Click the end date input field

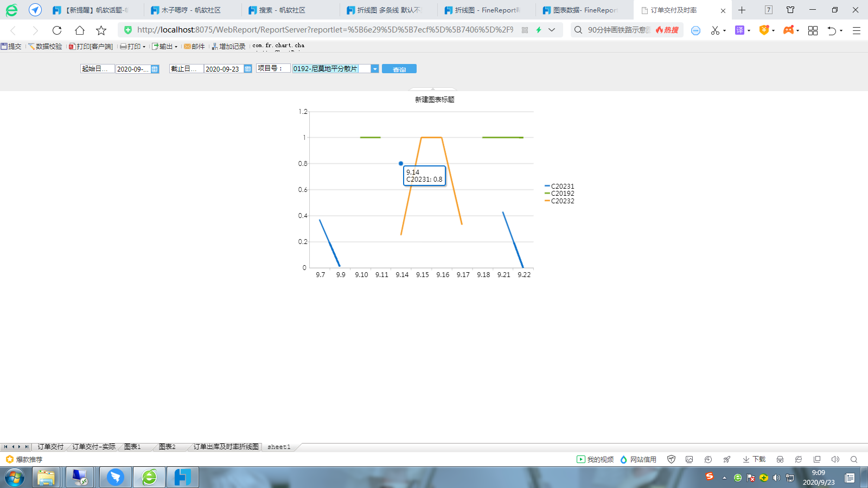(224, 69)
